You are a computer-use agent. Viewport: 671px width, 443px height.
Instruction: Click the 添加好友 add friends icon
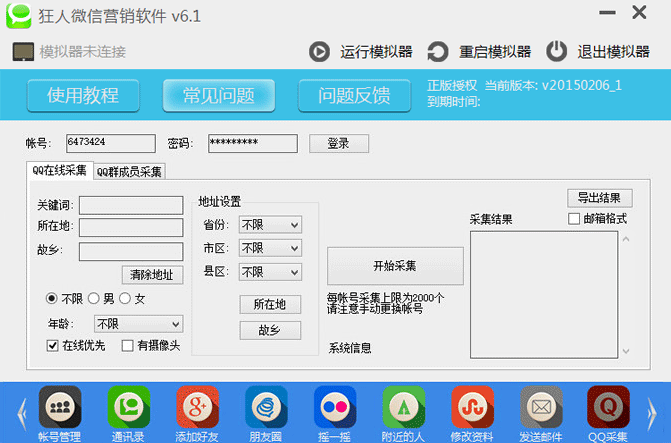pyautogui.click(x=197, y=407)
